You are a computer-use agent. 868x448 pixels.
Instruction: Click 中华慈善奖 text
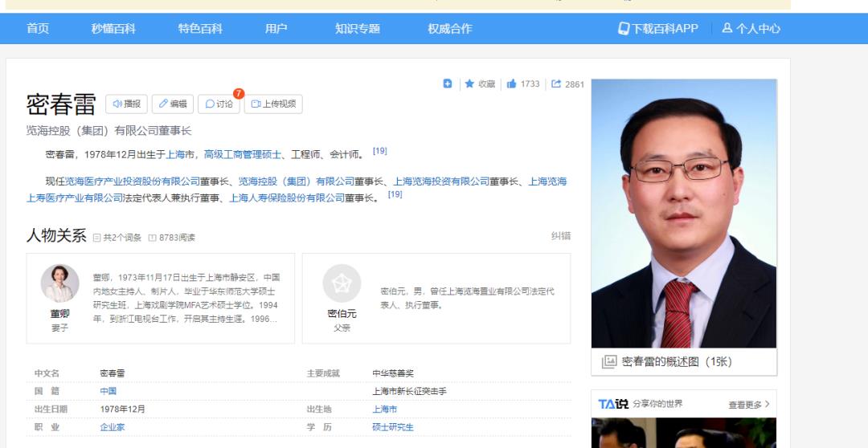tap(392, 373)
